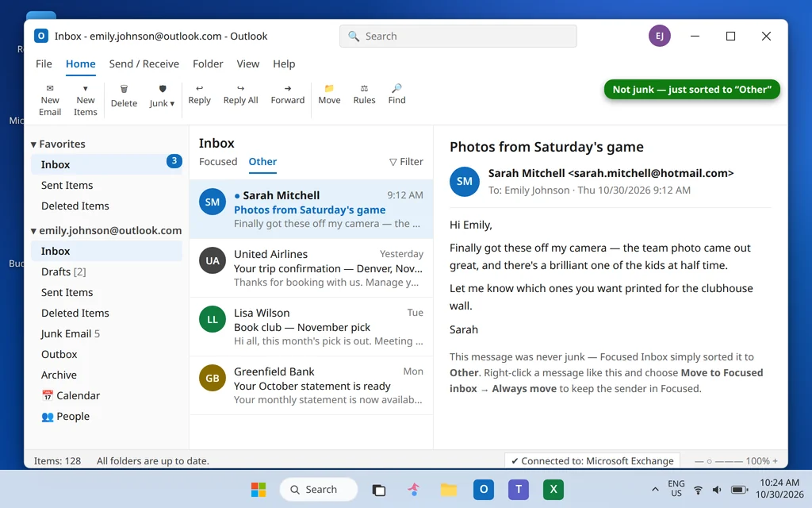The height and width of the screenshot is (508, 812).
Task: Show hidden system tray icons
Action: click(x=655, y=489)
